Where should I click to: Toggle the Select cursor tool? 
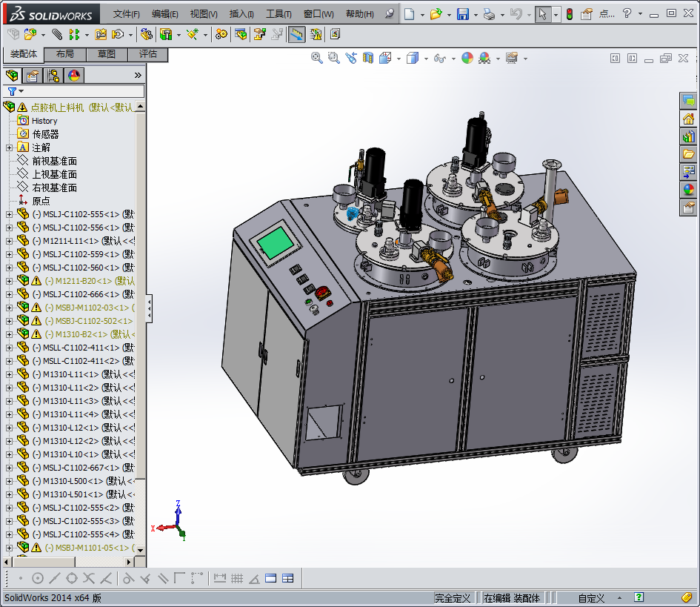tap(543, 14)
